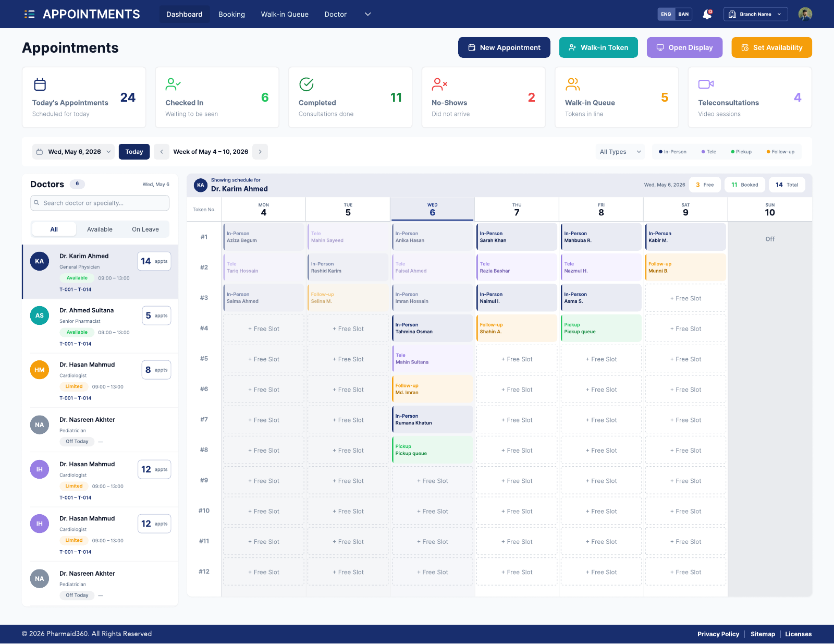Select the WED 6 column header
The image size is (834, 644).
tap(432, 209)
